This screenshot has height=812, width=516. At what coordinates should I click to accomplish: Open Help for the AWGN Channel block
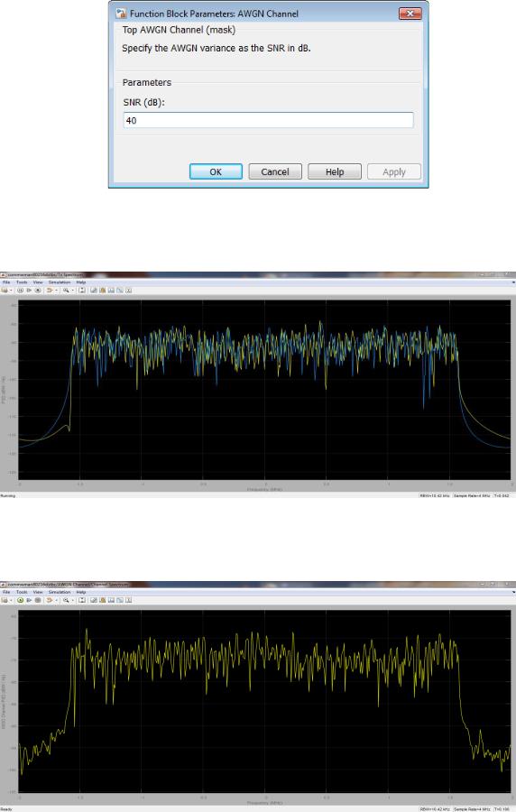click(x=335, y=172)
